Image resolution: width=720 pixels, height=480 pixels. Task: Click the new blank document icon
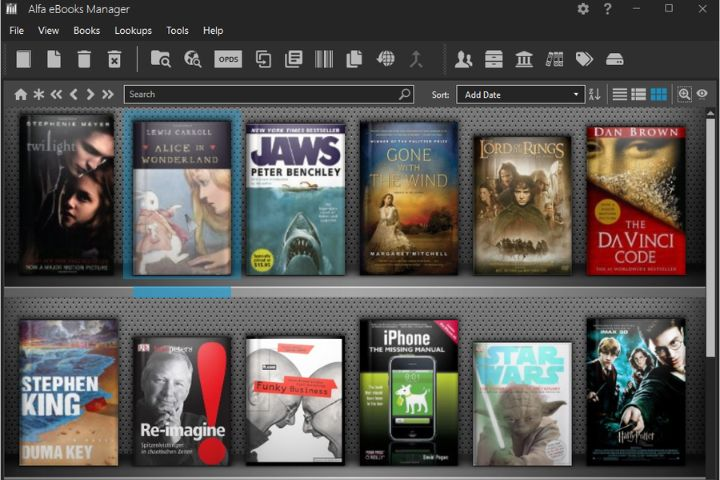(54, 59)
